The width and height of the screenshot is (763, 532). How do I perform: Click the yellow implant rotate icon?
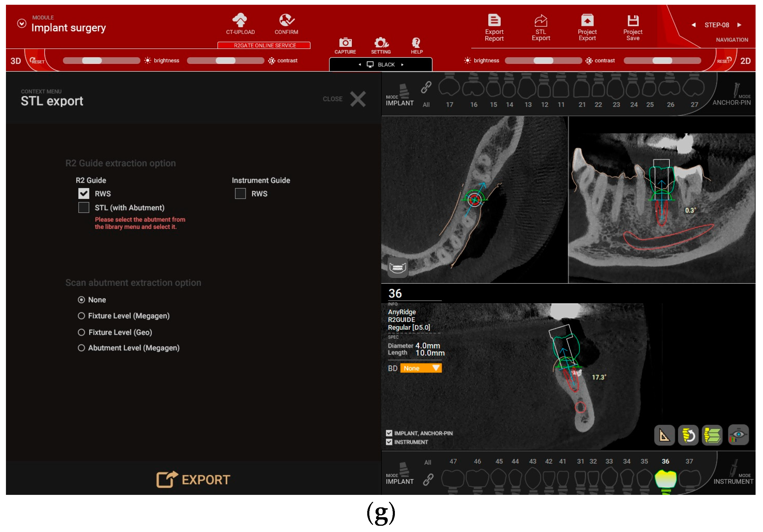pos(688,435)
